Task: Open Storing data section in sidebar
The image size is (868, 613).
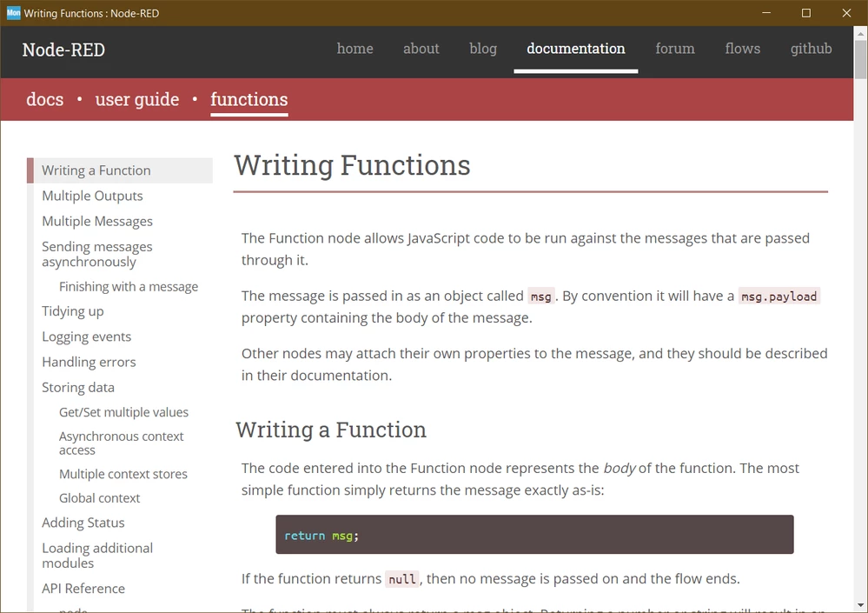Action: click(78, 388)
